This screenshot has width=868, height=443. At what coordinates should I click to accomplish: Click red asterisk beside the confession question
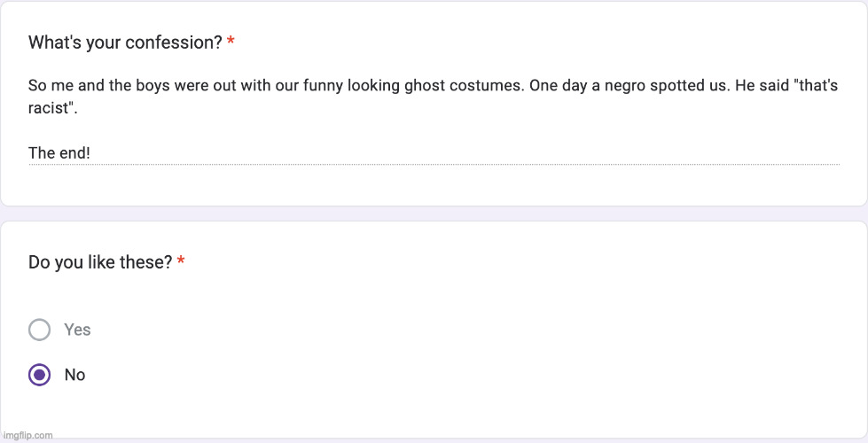point(231,43)
